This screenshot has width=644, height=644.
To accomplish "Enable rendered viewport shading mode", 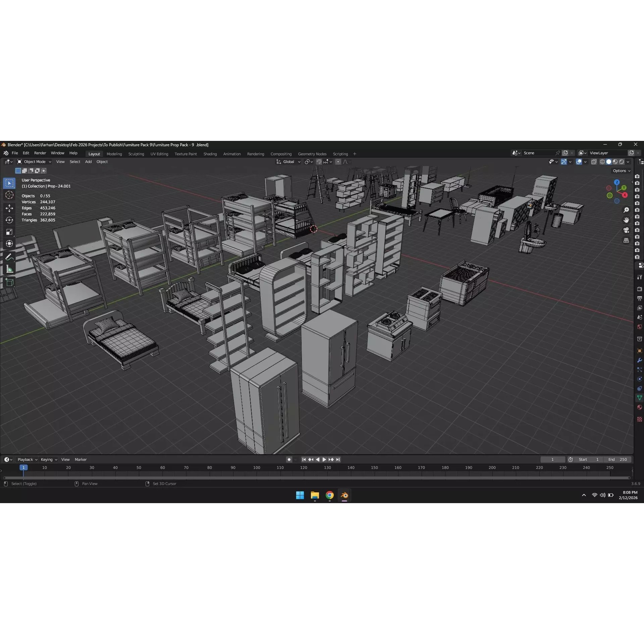I will click(x=622, y=162).
